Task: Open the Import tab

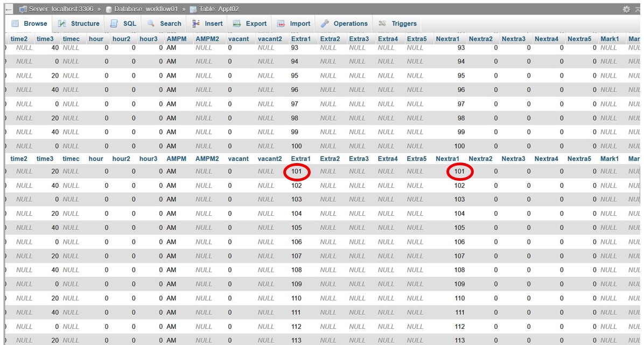Action: click(x=293, y=24)
